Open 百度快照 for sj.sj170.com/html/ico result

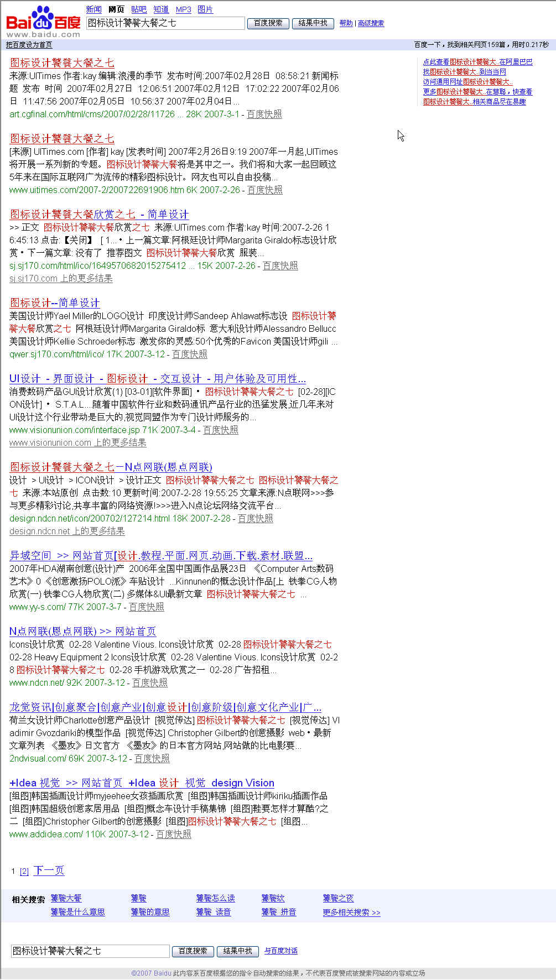280,265
